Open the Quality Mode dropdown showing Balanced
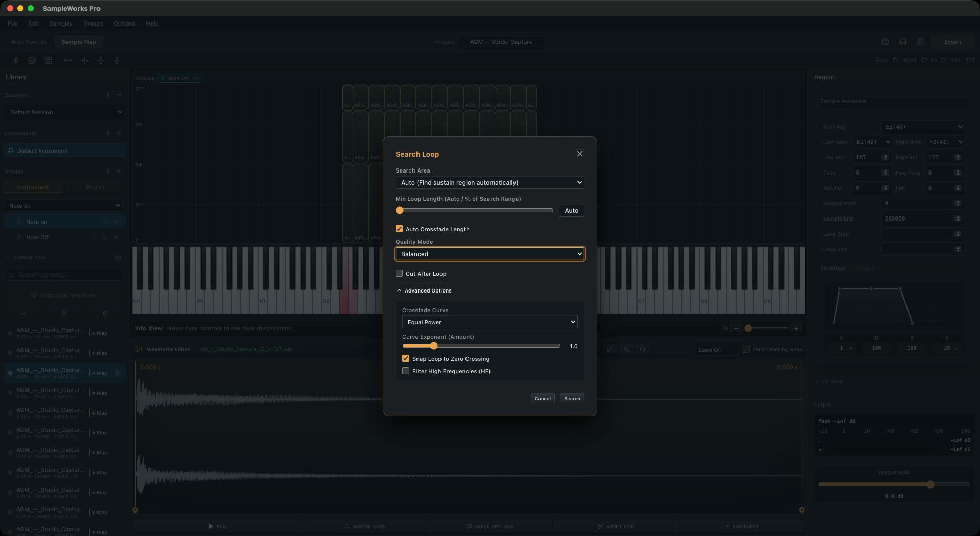This screenshot has width=980, height=536. point(489,254)
